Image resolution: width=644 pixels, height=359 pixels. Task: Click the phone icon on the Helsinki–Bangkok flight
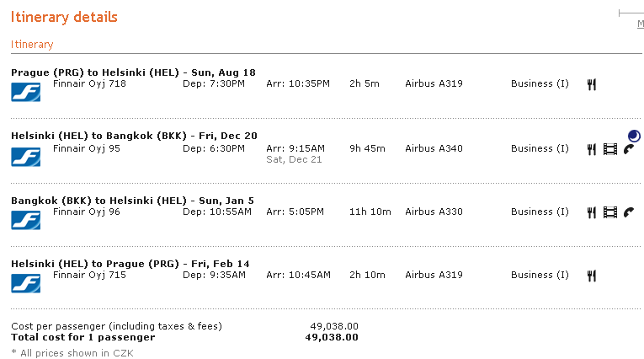628,149
